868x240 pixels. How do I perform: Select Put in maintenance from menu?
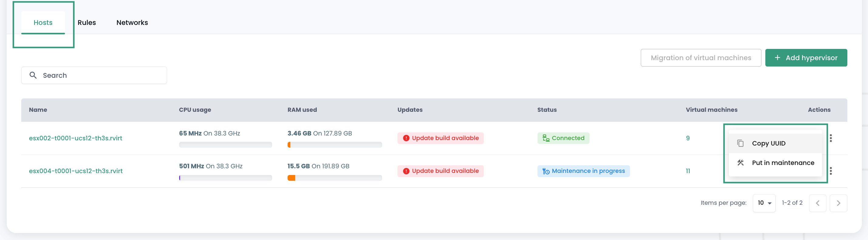tap(782, 163)
